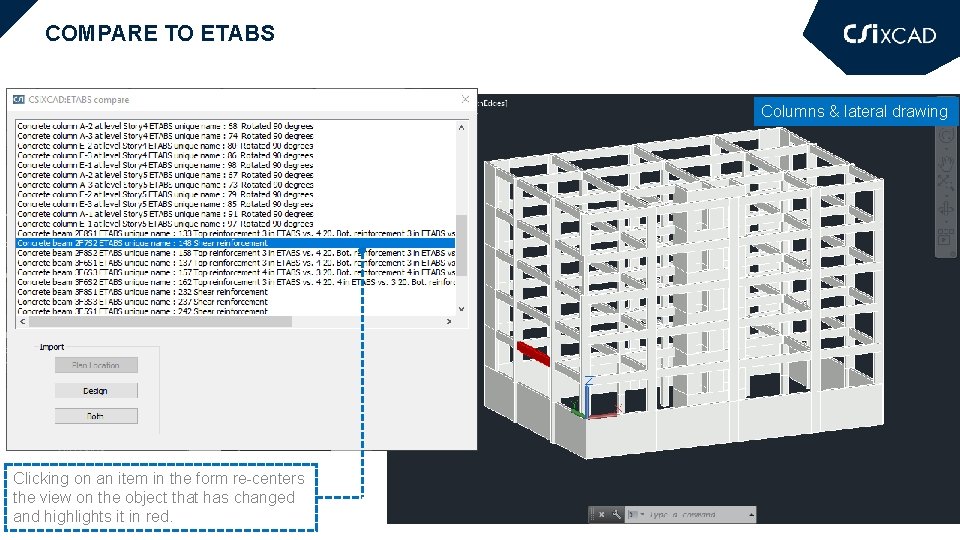Activate the Orbit navigation tool
The height and width of the screenshot is (540, 960).
point(946,209)
